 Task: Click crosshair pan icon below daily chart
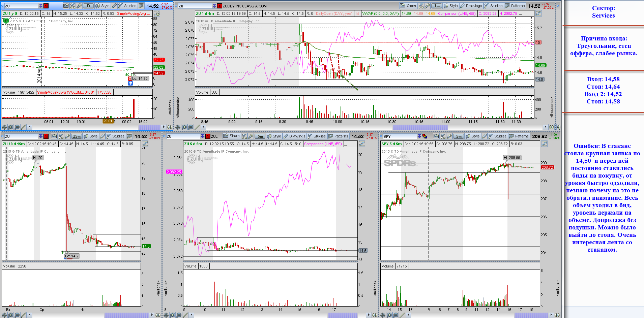(x=4, y=127)
